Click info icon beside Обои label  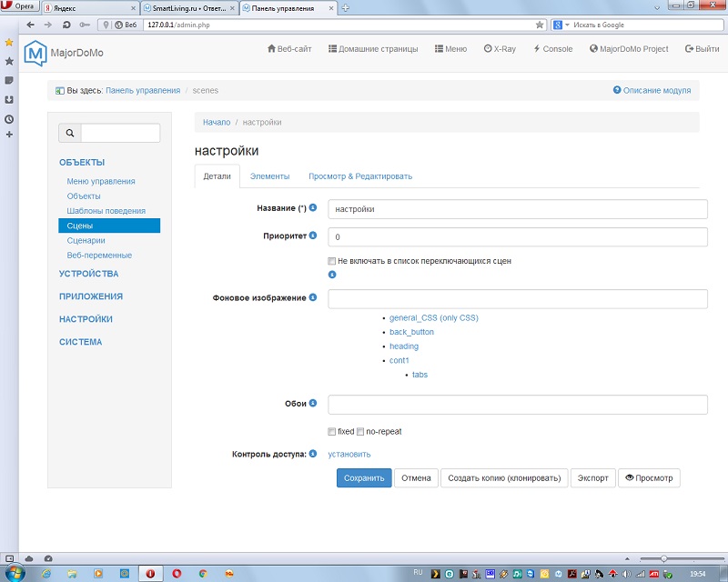tap(313, 403)
